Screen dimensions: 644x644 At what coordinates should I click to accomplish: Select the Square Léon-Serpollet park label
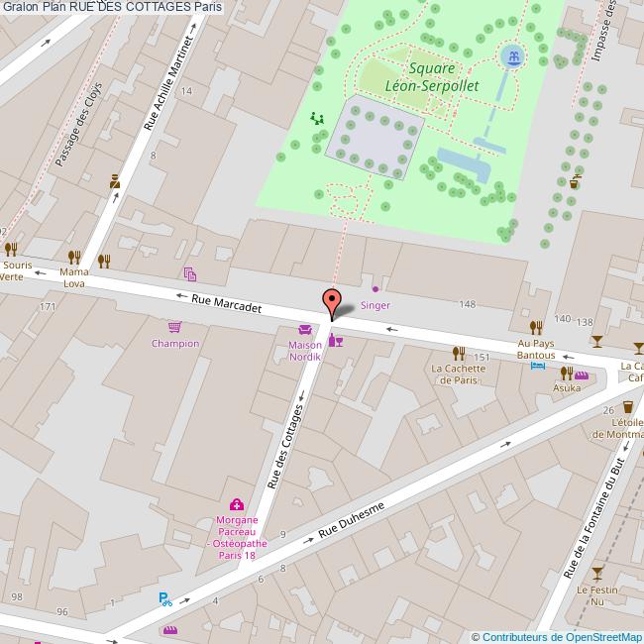coord(432,77)
